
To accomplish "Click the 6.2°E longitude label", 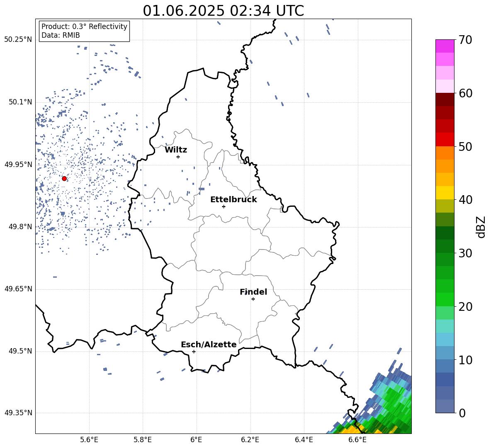I will (250, 440).
